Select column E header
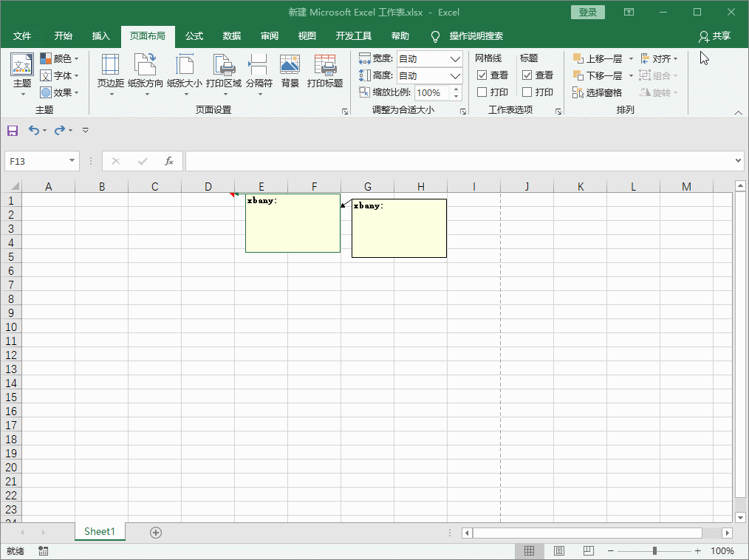Viewport: 749px width, 560px height. point(261,186)
